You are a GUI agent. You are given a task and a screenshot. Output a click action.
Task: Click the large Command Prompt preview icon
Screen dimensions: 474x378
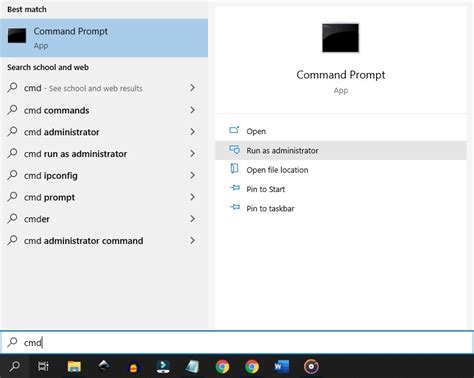[340, 38]
